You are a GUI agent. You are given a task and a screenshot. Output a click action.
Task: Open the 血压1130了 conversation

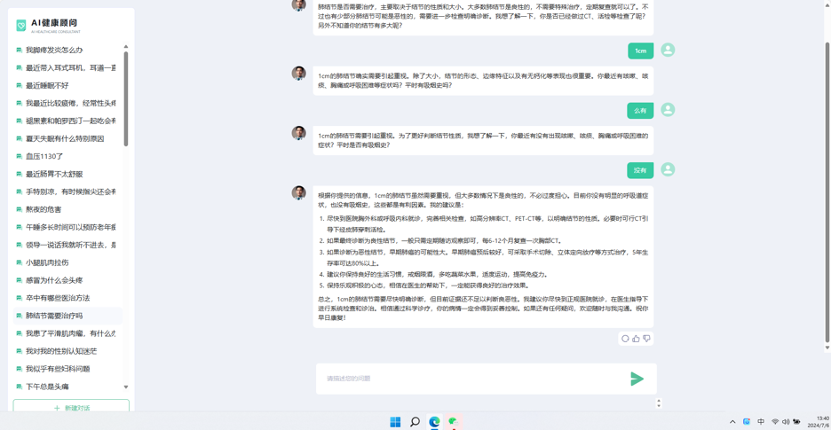point(45,156)
